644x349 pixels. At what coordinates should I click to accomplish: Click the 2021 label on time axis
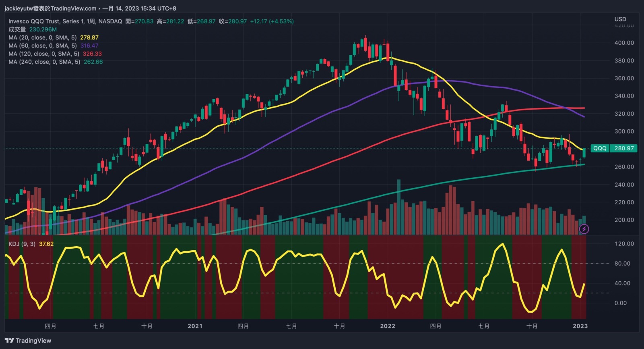pyautogui.click(x=195, y=326)
